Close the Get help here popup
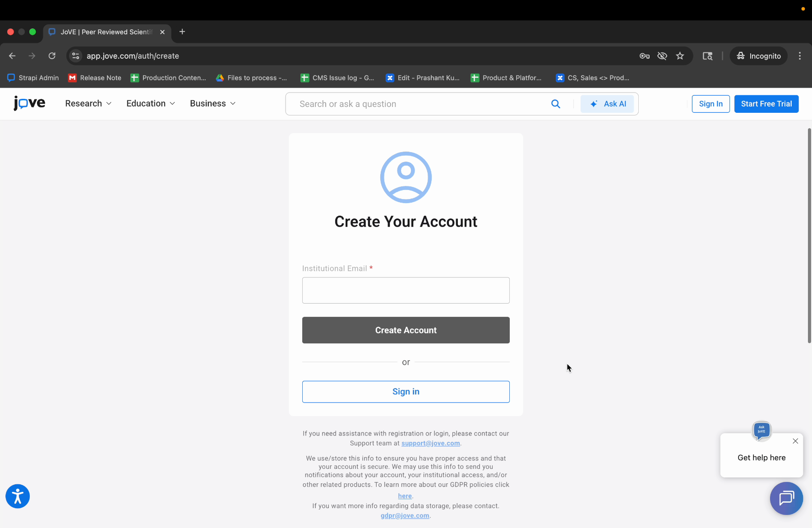Image resolution: width=812 pixels, height=528 pixels. 795,441
